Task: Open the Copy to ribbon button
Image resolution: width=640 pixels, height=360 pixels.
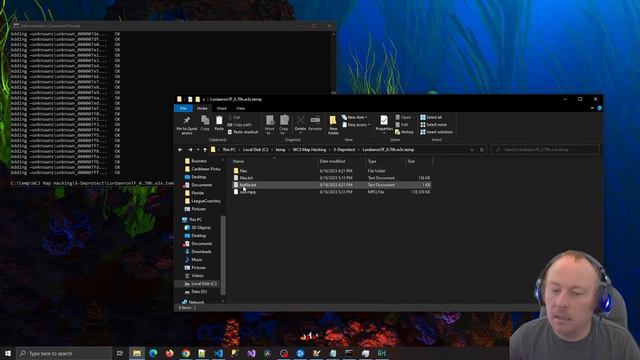Action: coord(284,124)
